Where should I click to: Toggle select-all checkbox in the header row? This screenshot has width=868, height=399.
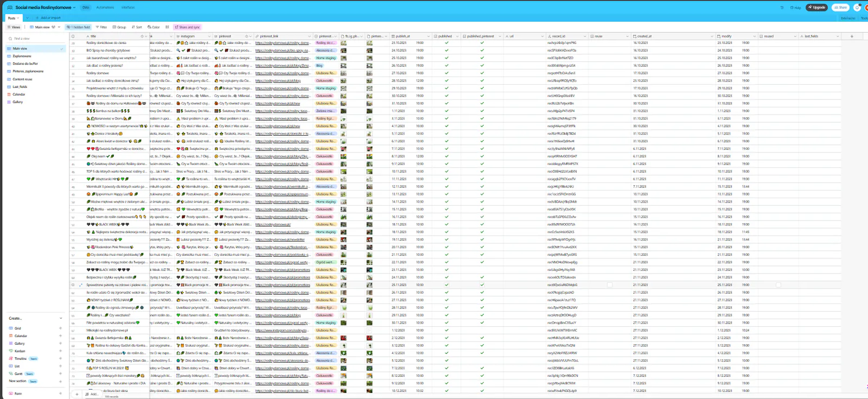pos(73,36)
